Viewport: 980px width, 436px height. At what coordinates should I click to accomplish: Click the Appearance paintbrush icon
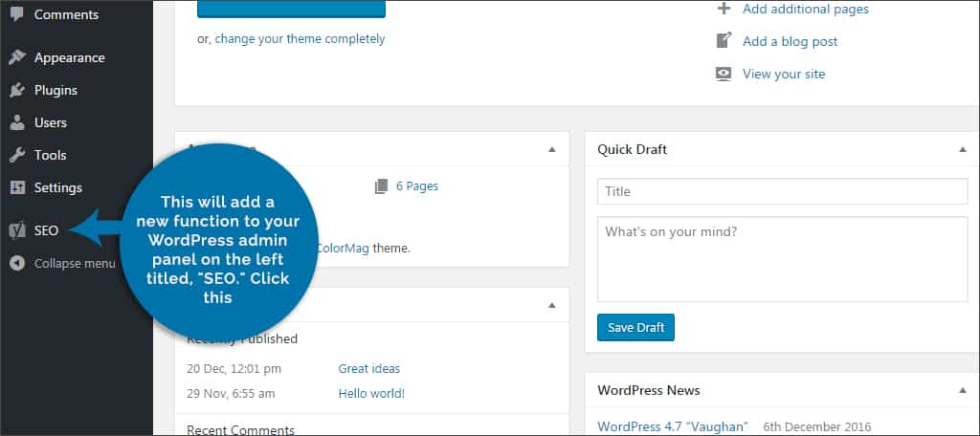point(17,57)
